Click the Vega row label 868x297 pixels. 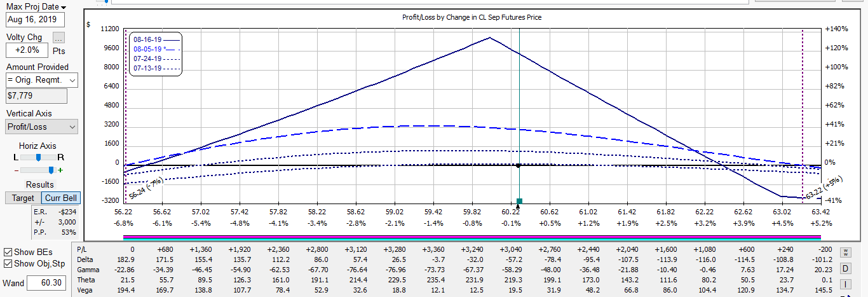coord(85,290)
